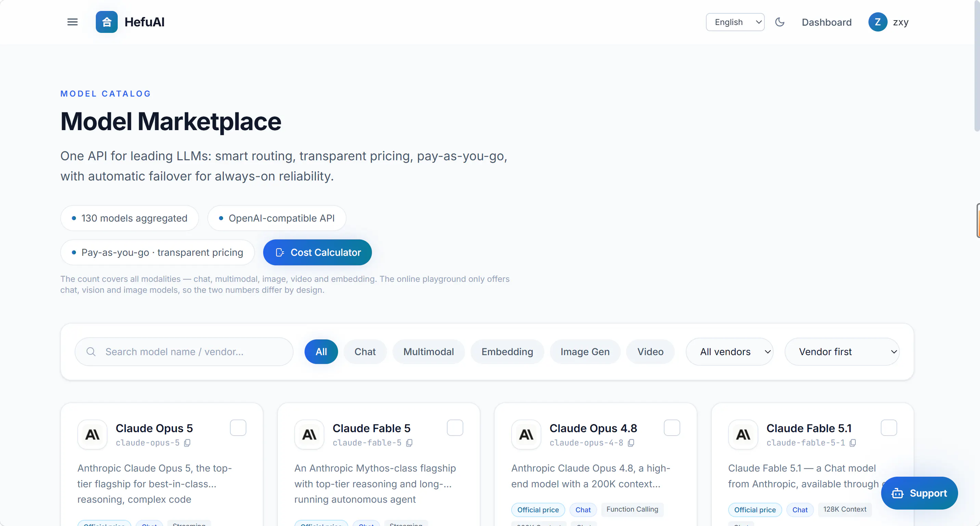Expand the All vendors filter dropdown
The width and height of the screenshot is (980, 526).
click(x=730, y=352)
